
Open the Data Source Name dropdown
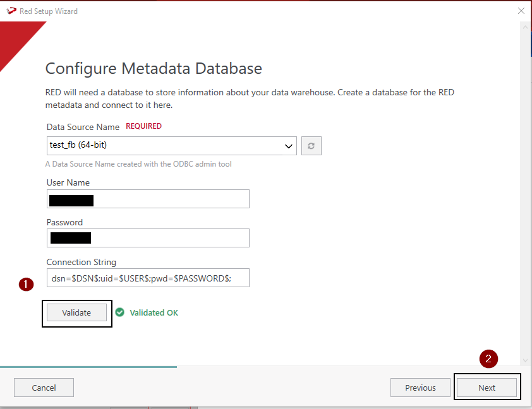click(x=172, y=146)
